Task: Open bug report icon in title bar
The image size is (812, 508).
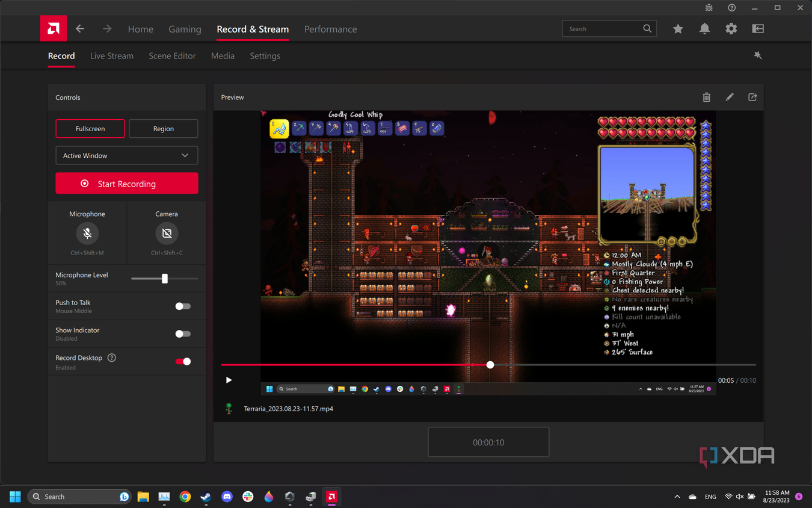Action: click(x=709, y=8)
